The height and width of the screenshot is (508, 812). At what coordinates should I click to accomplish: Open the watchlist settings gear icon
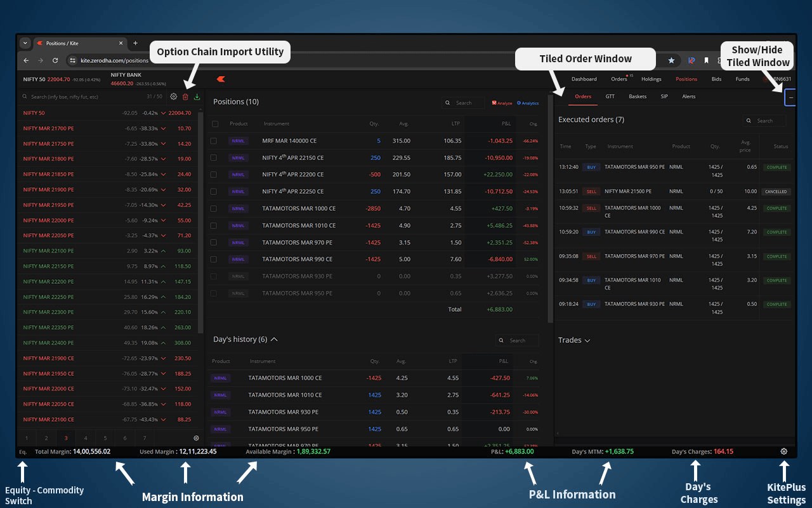point(174,97)
